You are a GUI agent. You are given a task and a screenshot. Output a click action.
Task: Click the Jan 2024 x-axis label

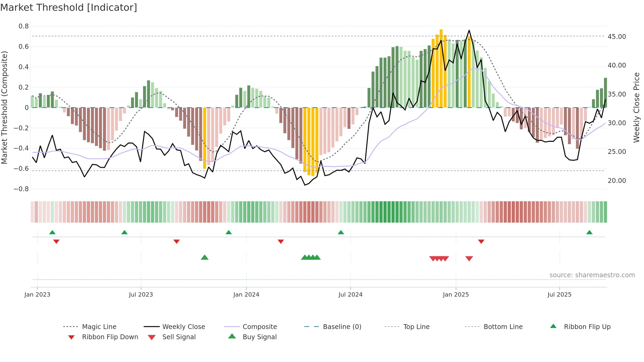[x=246, y=294]
